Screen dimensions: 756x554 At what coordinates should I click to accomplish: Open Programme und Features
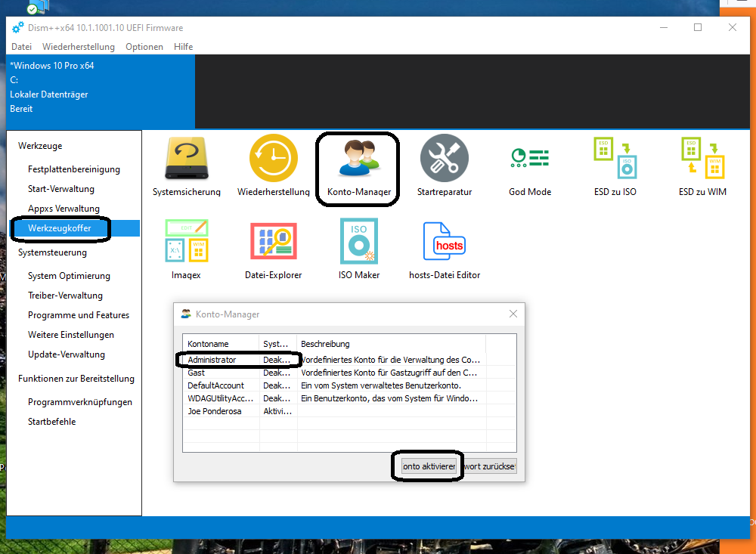[79, 315]
